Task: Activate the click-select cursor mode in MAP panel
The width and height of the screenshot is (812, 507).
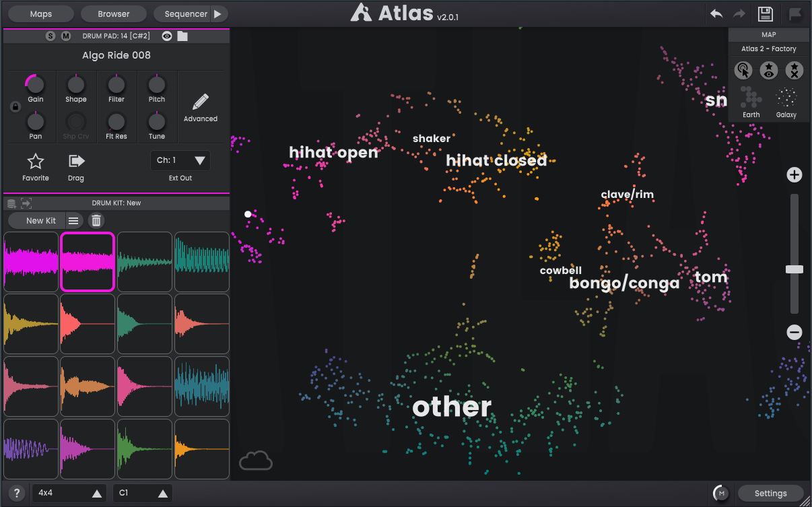Action: click(x=743, y=70)
